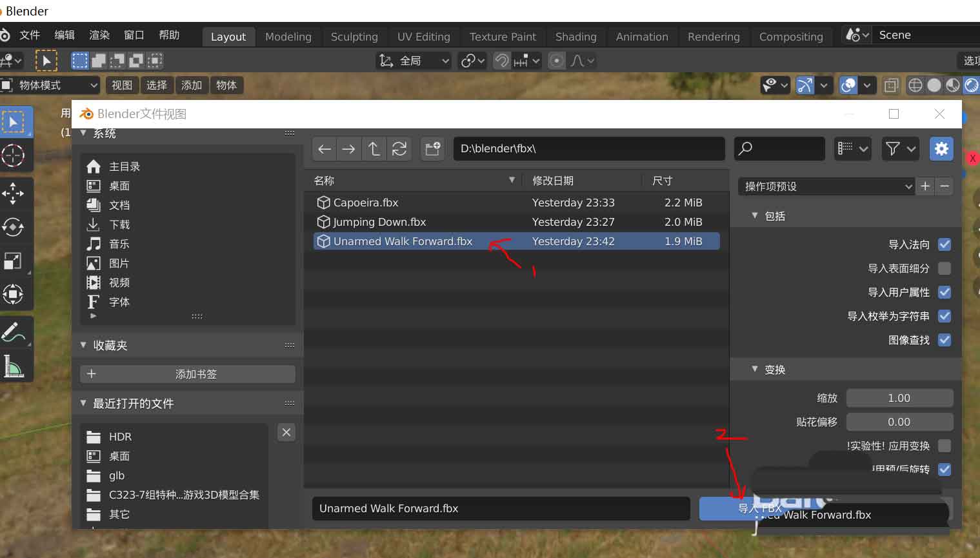Toggle the file browser options gear
980x558 pixels.
[x=941, y=149]
